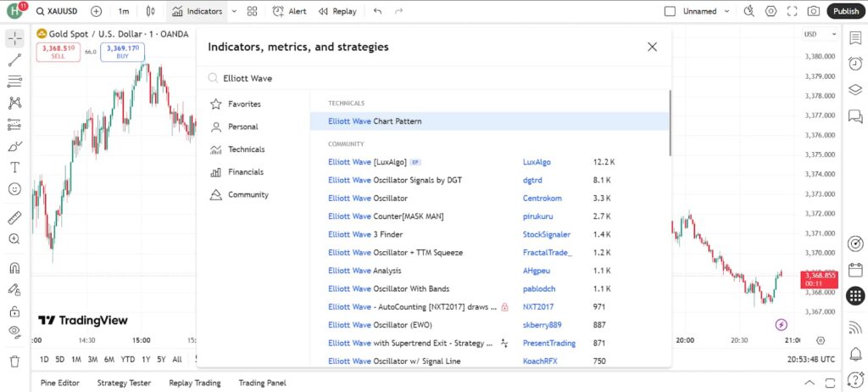Select the Text annotation tool
868x392 pixels.
(x=14, y=167)
